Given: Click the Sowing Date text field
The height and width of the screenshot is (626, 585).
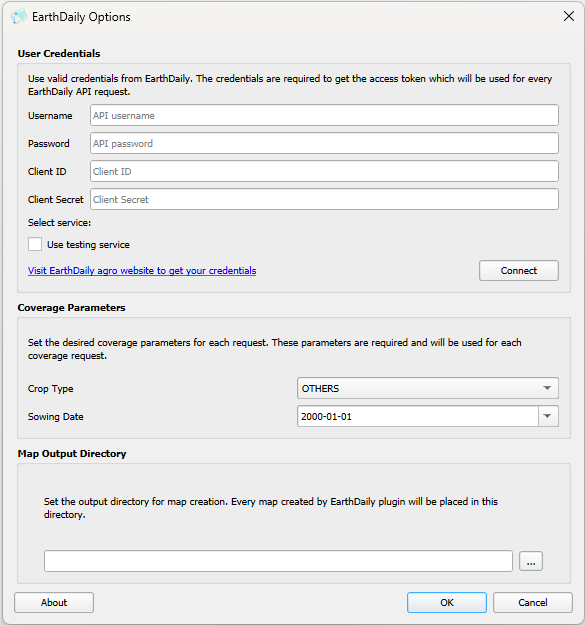Looking at the screenshot, I should 418,416.
